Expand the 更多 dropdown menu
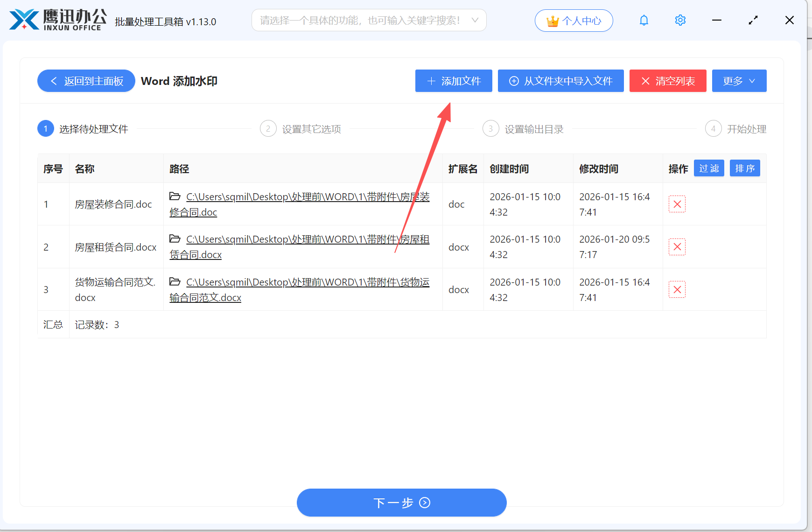Image resolution: width=812 pixels, height=532 pixels. (739, 81)
